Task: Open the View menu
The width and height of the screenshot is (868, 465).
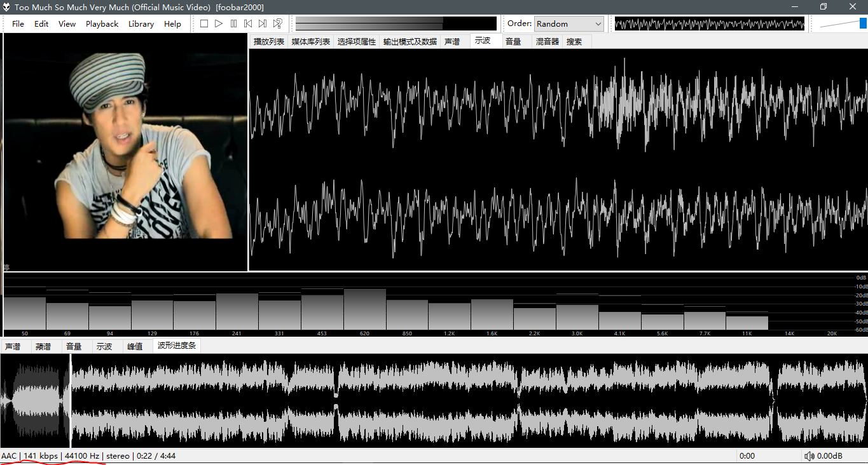Action: 67,24
